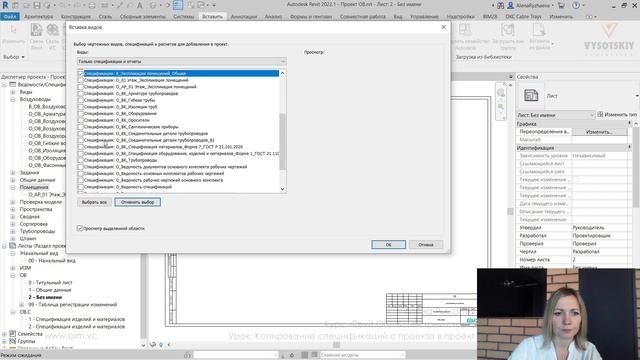The width and height of the screenshot is (640, 360).
Task: Check O_ВК_Трубопроводы specification
Action: pyautogui.click(x=80, y=160)
